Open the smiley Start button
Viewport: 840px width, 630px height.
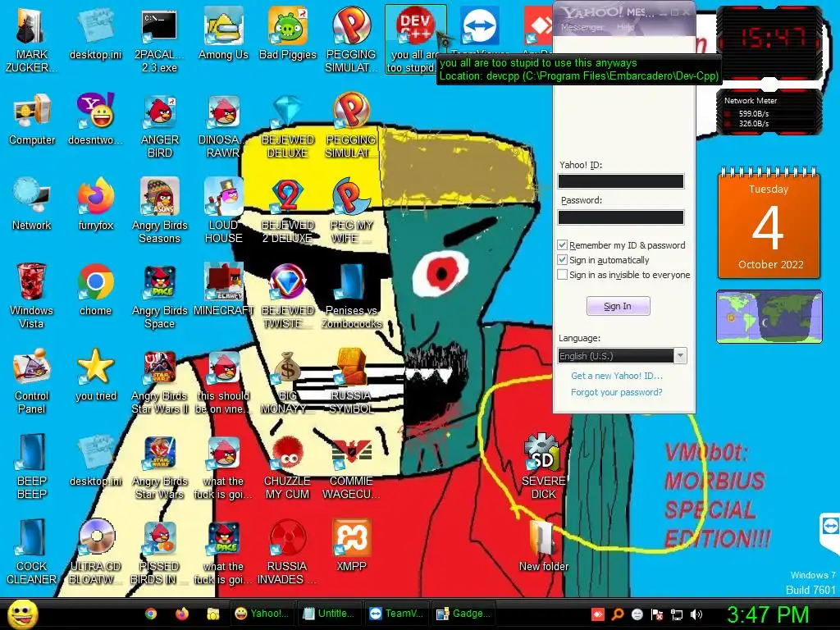[x=22, y=614]
